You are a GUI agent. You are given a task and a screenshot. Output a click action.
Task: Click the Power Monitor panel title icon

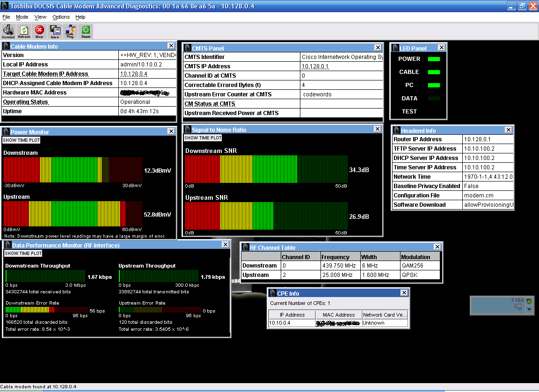pyautogui.click(x=6, y=131)
